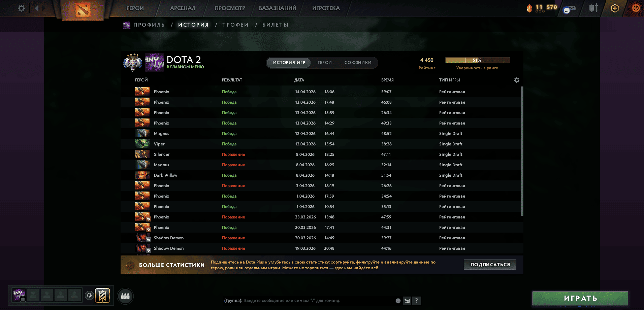
Task: Toggle voice chat headset icon
Action: click(89, 295)
